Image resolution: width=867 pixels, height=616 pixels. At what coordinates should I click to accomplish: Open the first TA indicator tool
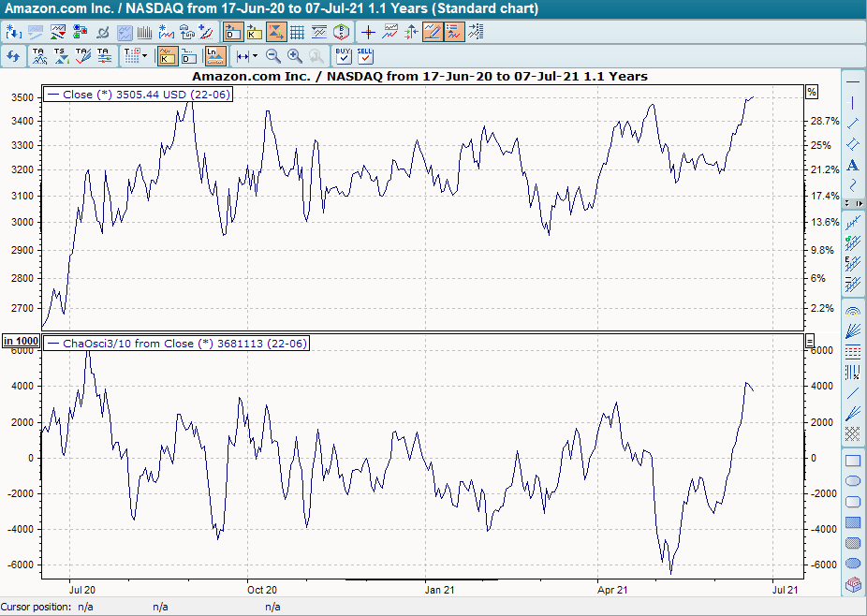(38, 54)
